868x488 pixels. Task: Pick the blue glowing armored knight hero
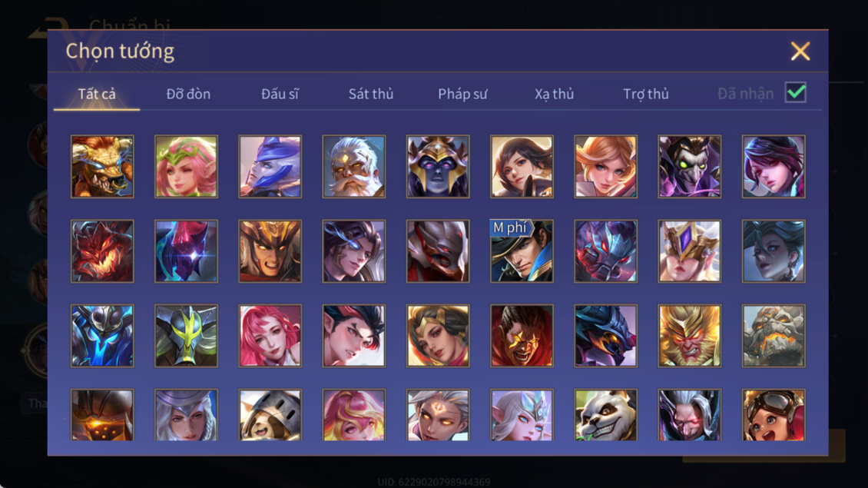point(102,335)
